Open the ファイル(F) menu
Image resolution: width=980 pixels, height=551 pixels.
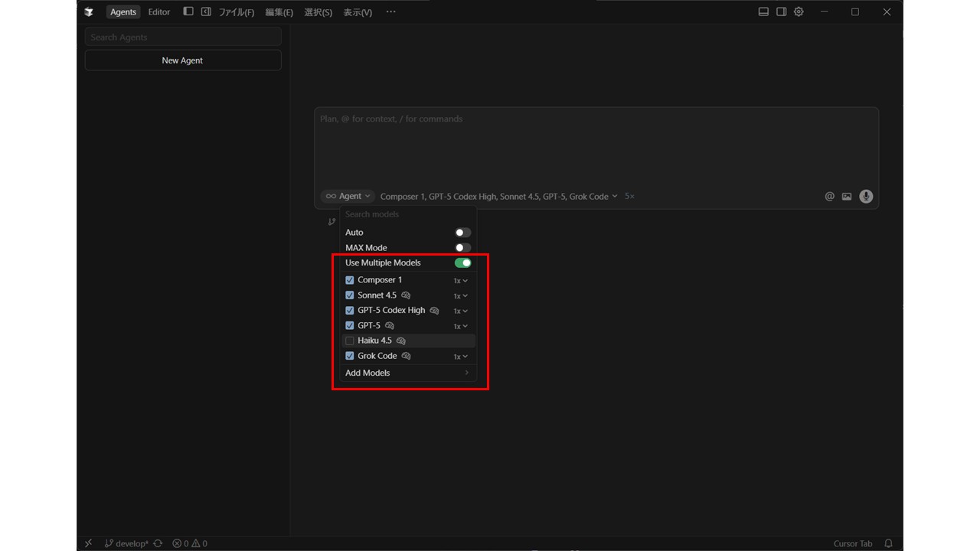[237, 12]
